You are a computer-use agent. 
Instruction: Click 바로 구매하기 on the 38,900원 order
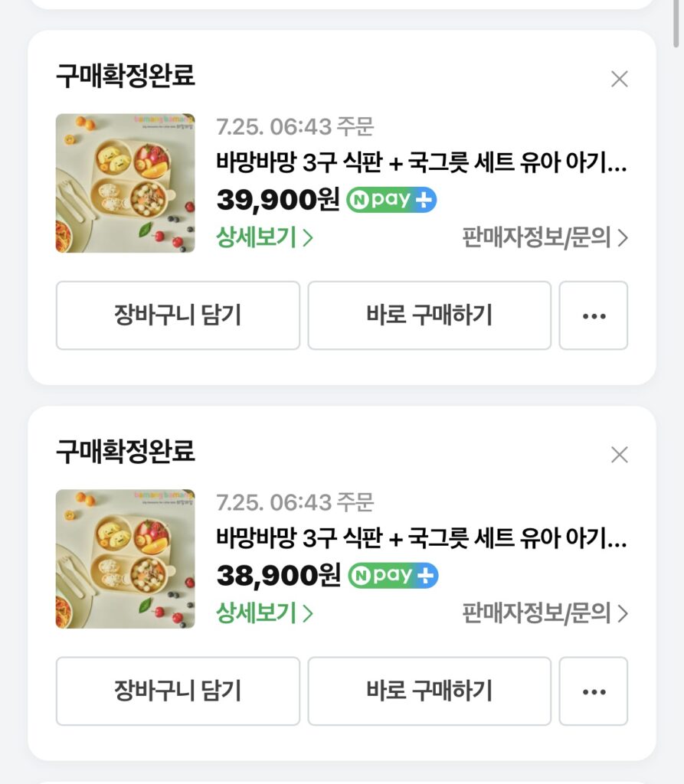click(x=429, y=691)
